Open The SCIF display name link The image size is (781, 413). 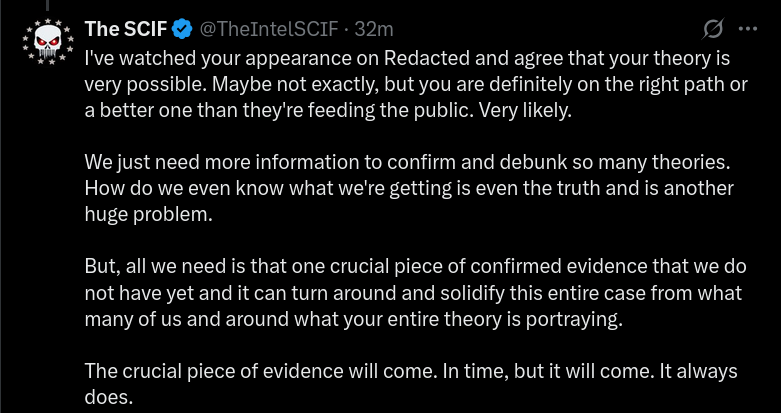click(127, 29)
